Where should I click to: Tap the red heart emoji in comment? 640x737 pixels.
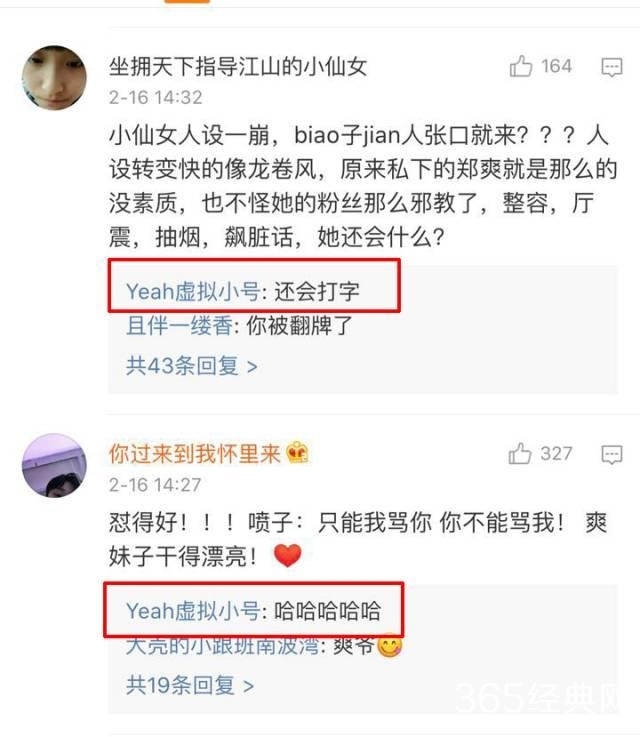click(287, 555)
